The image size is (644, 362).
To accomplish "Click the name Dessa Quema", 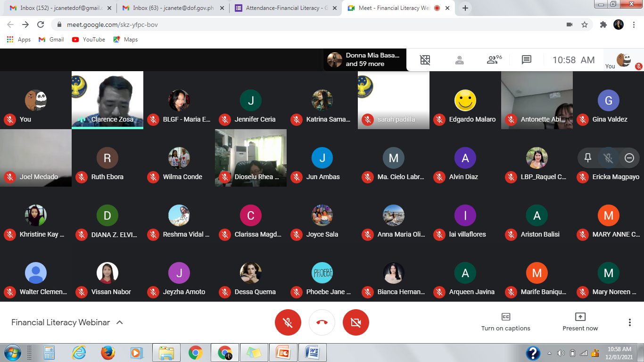I will (x=255, y=292).
